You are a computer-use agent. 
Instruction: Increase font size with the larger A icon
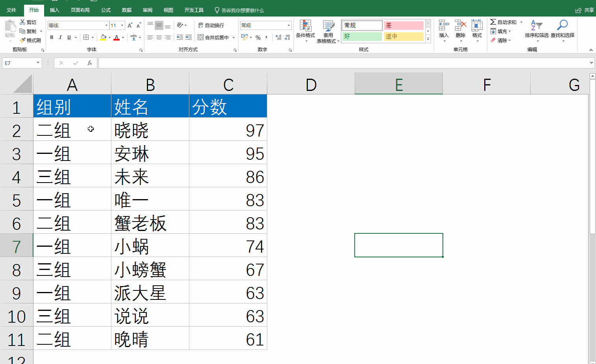click(x=130, y=25)
